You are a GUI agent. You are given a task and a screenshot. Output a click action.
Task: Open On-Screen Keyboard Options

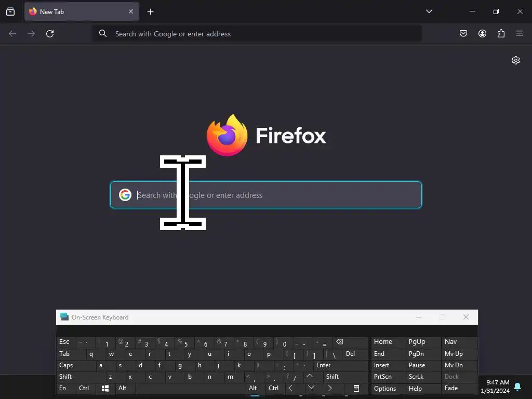[x=388, y=389]
